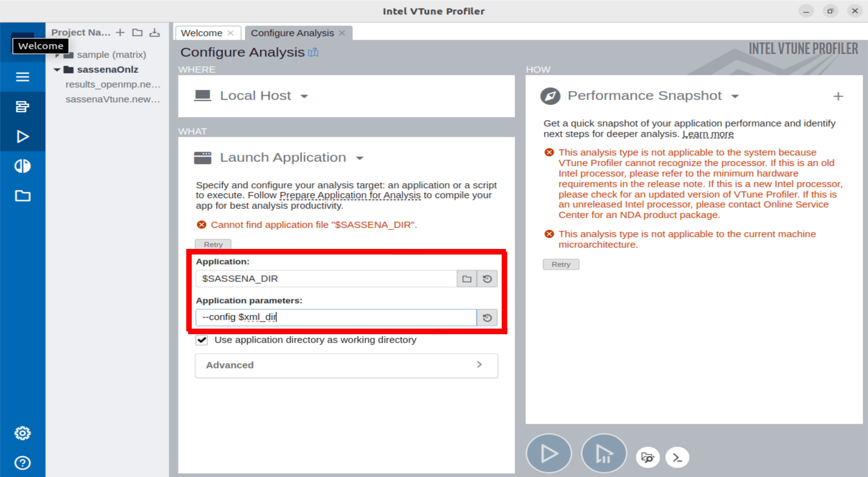This screenshot has height=477, width=868.
Task: Click the Launch Application window icon
Action: [x=203, y=158]
